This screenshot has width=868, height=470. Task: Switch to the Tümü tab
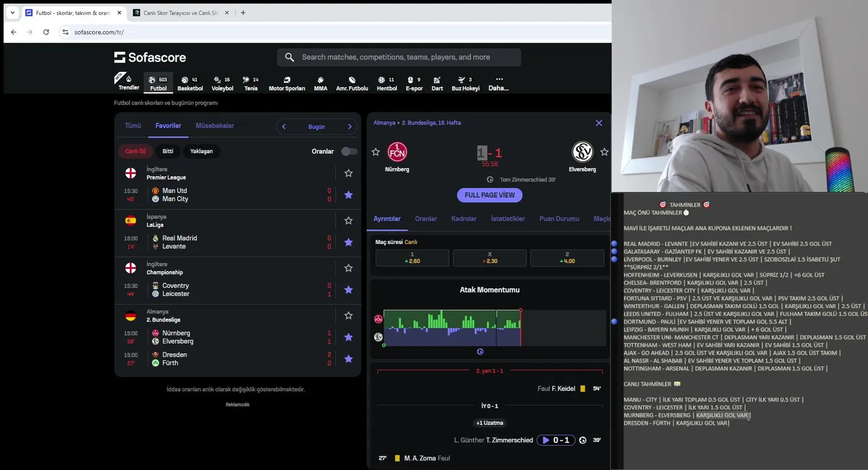(133, 126)
